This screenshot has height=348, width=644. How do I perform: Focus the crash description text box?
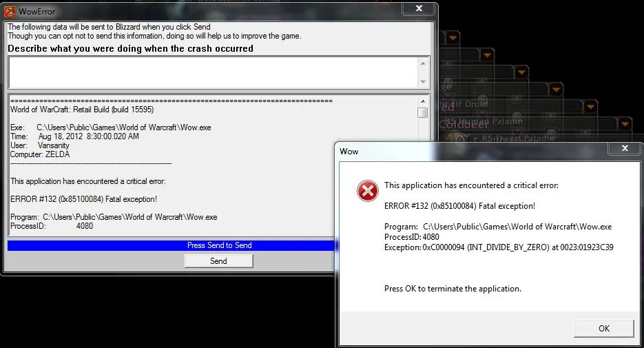[x=214, y=73]
